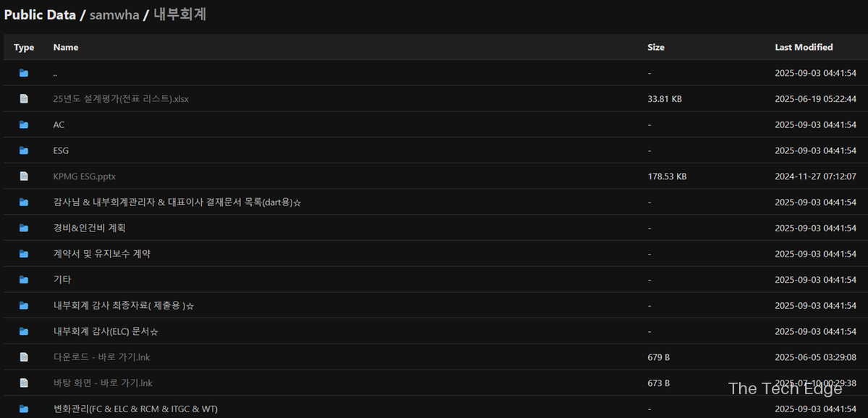This screenshot has height=418, width=868.
Task: Open the 계약서 및 유지보수 계약 folder
Action: tap(102, 254)
